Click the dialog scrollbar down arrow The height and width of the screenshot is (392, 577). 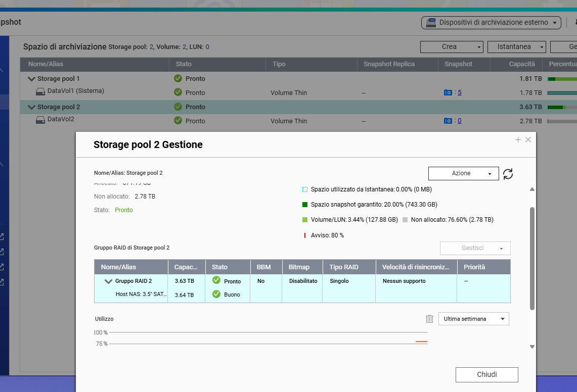point(532,347)
